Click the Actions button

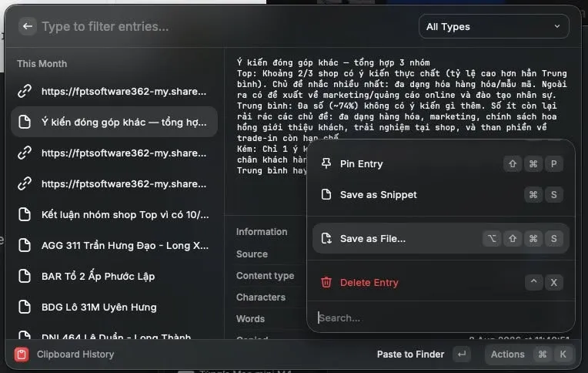(530, 355)
